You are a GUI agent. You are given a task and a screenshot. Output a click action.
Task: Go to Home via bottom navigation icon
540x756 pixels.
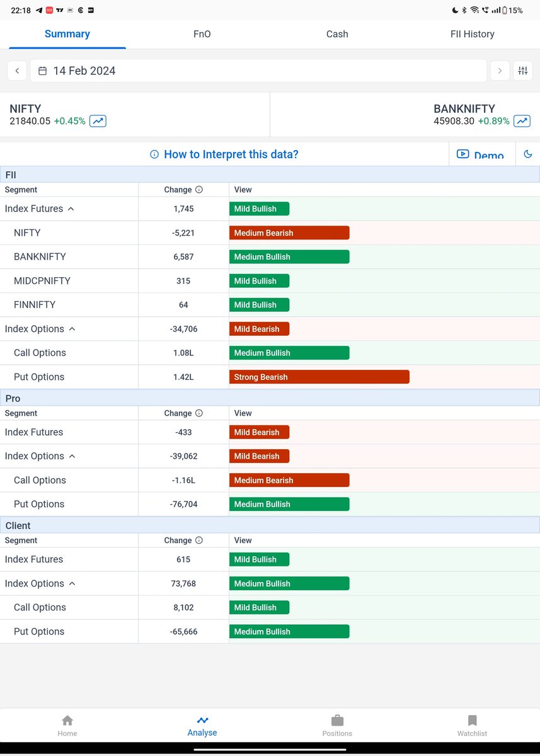point(67,721)
